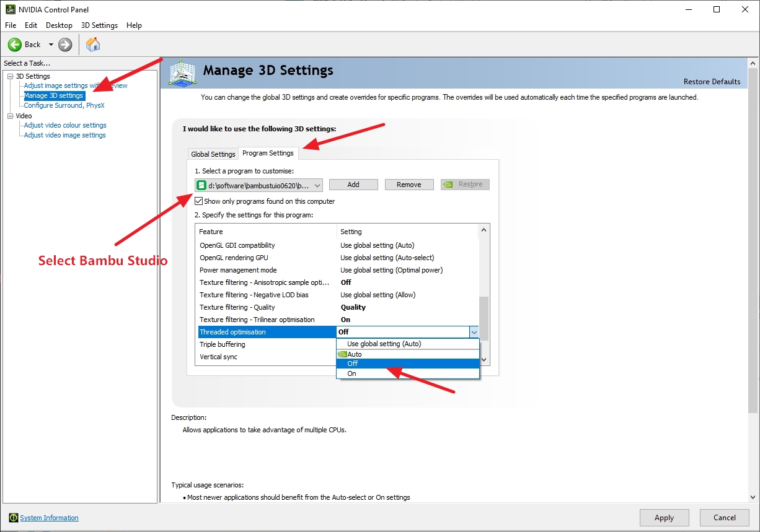Select Triple buffering row
The height and width of the screenshot is (532, 760).
(267, 344)
